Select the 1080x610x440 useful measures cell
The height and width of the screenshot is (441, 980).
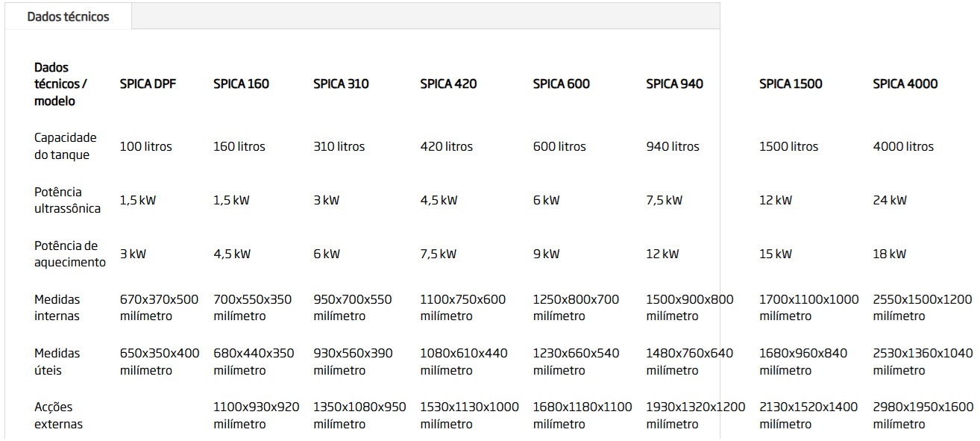(463, 361)
